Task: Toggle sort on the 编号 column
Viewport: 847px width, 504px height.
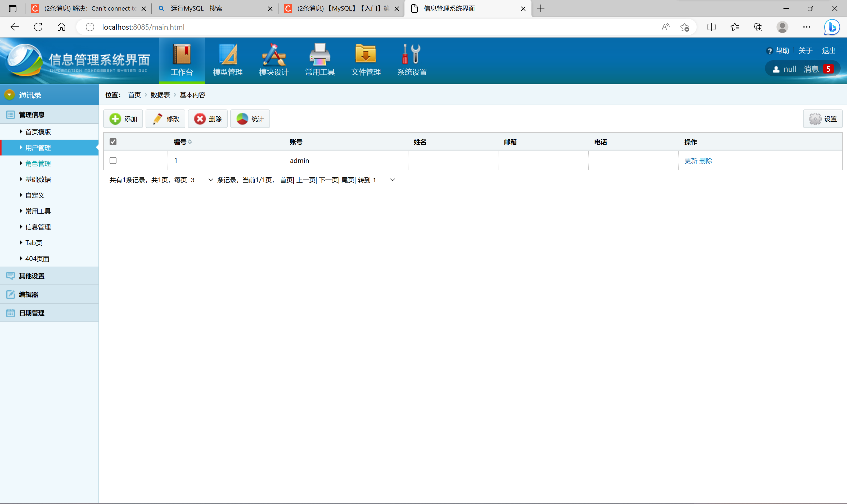Action: pyautogui.click(x=182, y=142)
